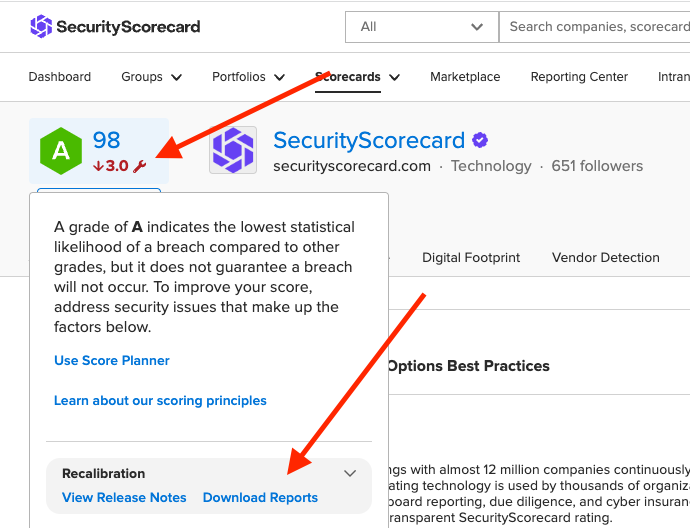Expand the Groups menu chevron
This screenshot has width=690, height=528.
[176, 77]
